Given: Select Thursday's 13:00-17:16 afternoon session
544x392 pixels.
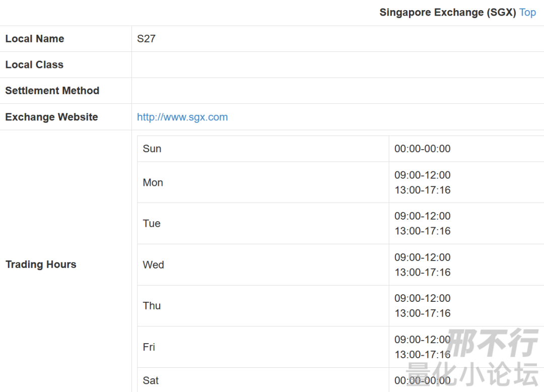Looking at the screenshot, I should pyautogui.click(x=422, y=313).
